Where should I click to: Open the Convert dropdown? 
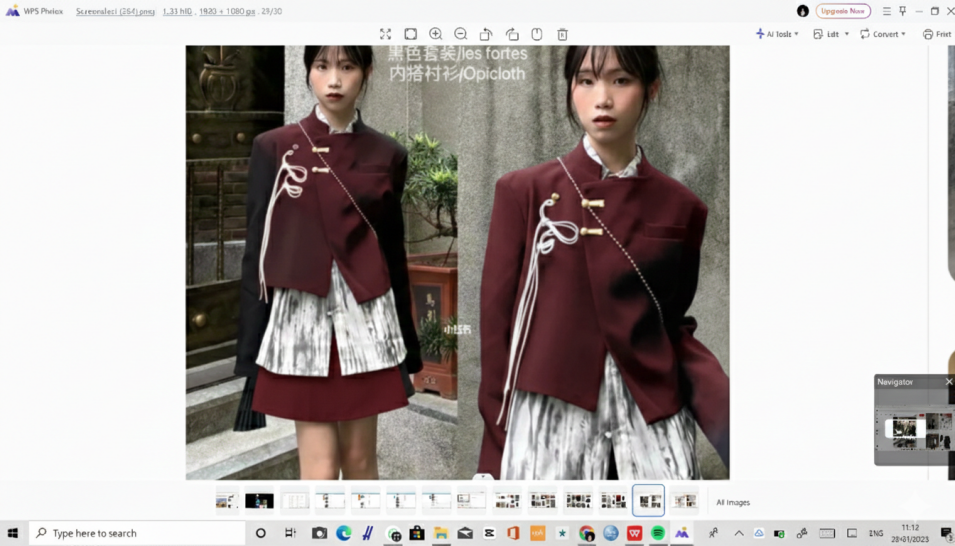tap(883, 34)
